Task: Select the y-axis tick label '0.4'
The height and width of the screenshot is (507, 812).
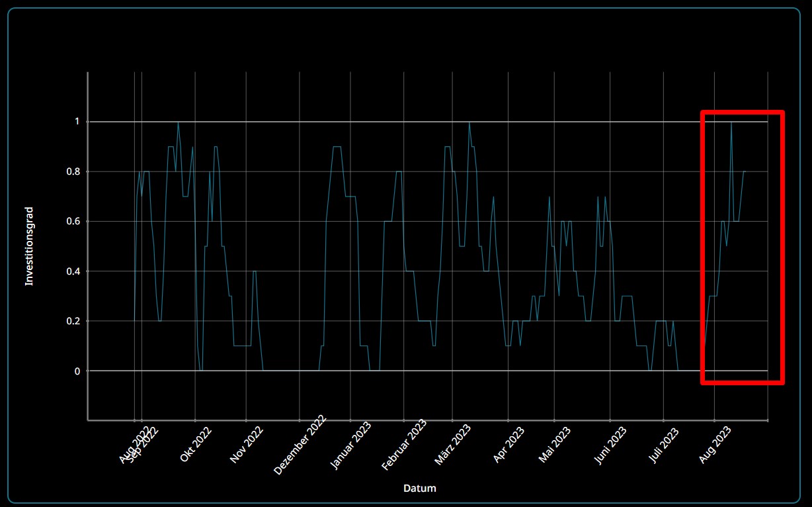Action: click(73, 271)
